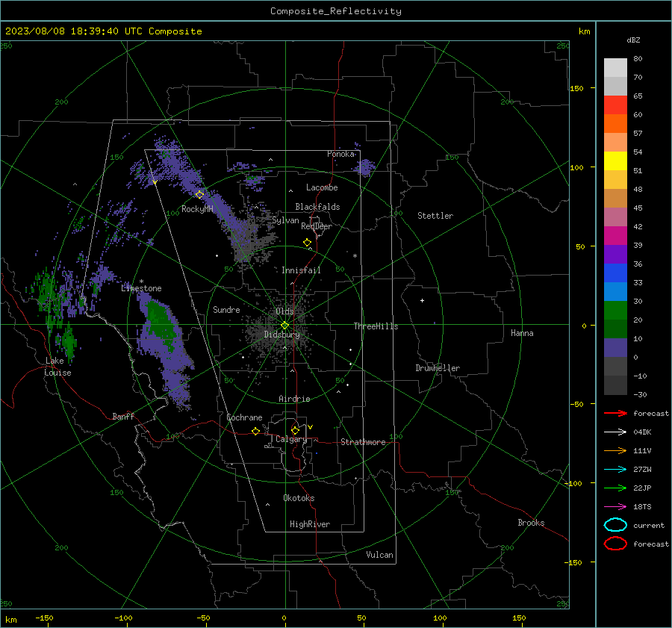
Task: Click the Innisfail label
Action: 301,270
